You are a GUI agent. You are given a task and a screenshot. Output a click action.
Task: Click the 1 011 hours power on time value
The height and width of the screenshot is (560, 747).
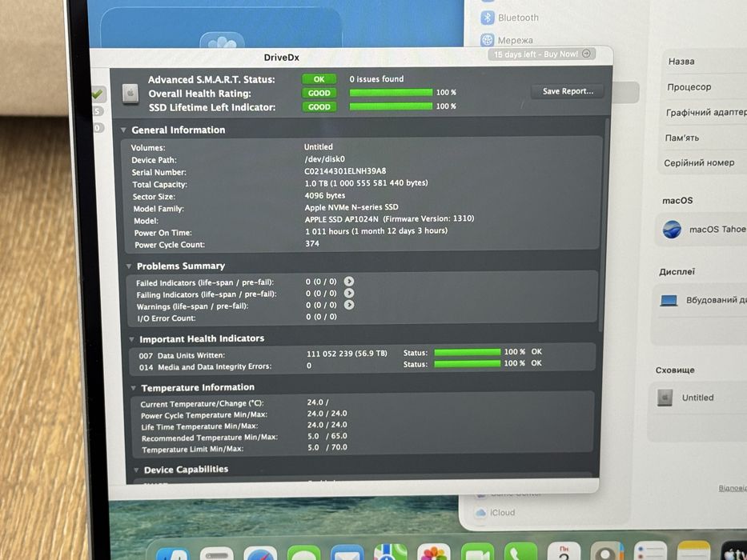coord(376,231)
